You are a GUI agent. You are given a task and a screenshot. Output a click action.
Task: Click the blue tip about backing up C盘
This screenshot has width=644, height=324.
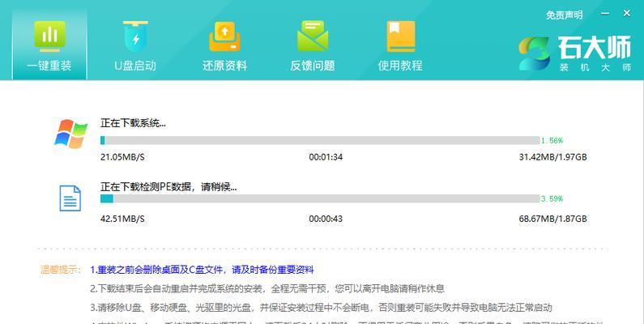coord(202,270)
